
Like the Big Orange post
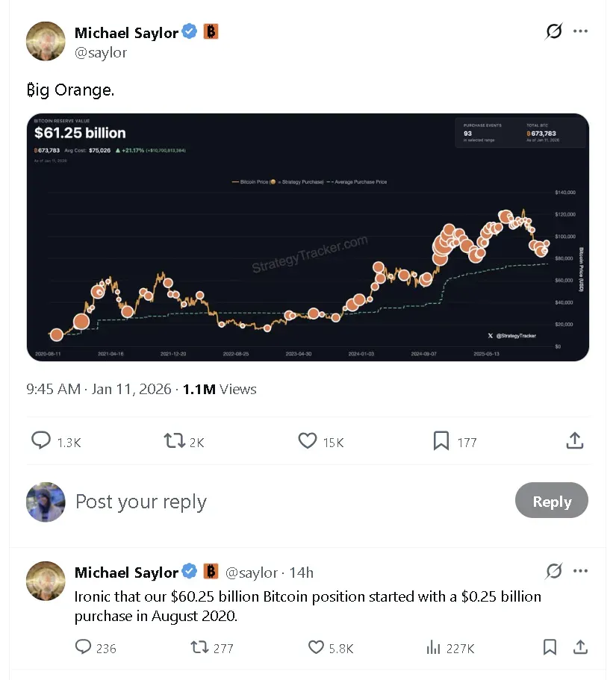(307, 441)
